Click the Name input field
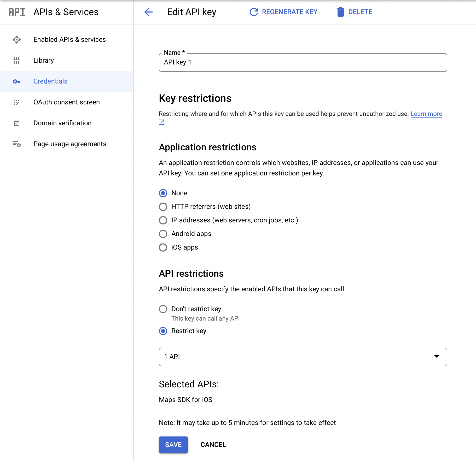476x461 pixels. point(303,62)
